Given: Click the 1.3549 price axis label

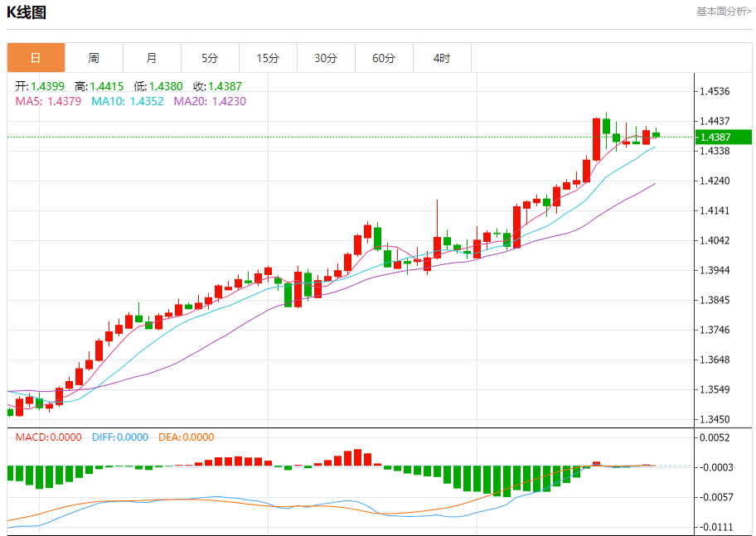Looking at the screenshot, I should click(715, 389).
